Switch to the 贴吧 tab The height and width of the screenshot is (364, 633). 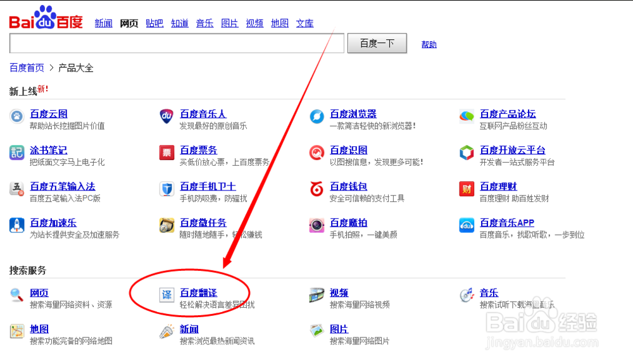[x=154, y=23]
